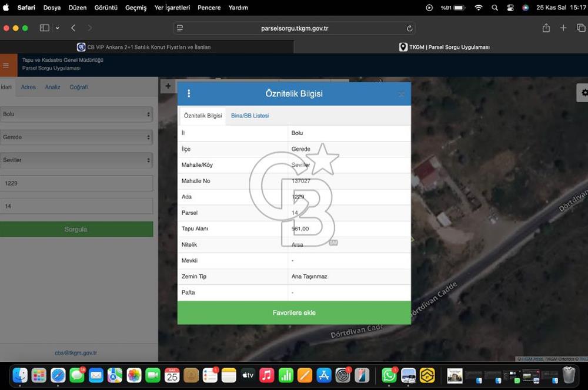Click the green Sorgula button
The width and height of the screenshot is (588, 390).
pos(76,229)
